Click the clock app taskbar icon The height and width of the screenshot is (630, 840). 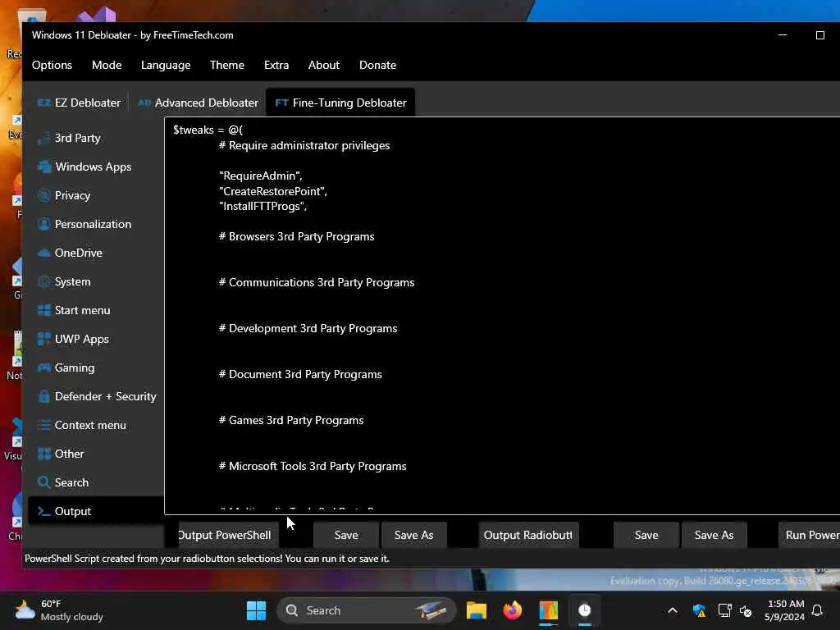[584, 610]
